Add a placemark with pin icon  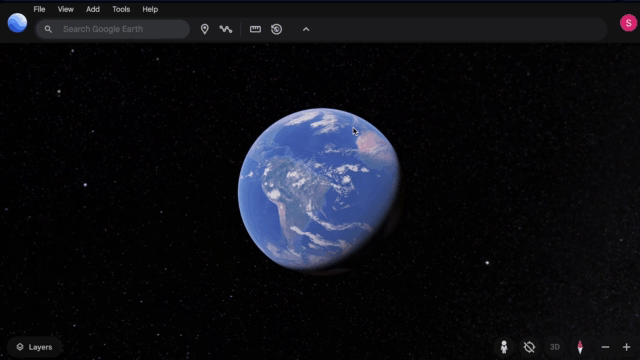click(204, 29)
